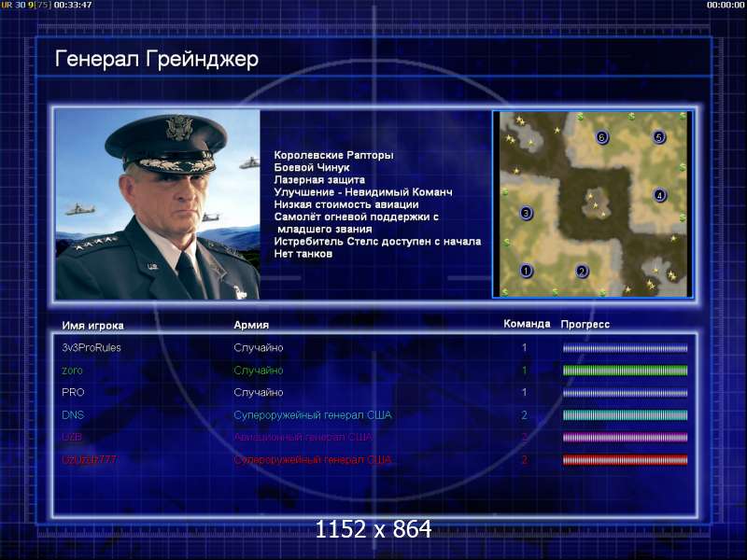Click team number 1 in the zoro row
This screenshot has width=747, height=560.
[524, 371]
